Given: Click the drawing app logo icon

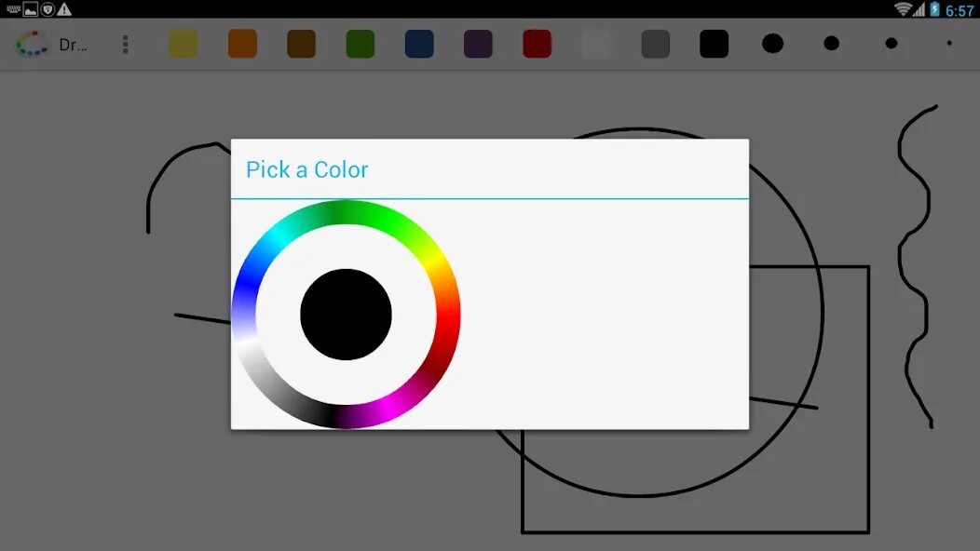Looking at the screenshot, I should click(32, 45).
